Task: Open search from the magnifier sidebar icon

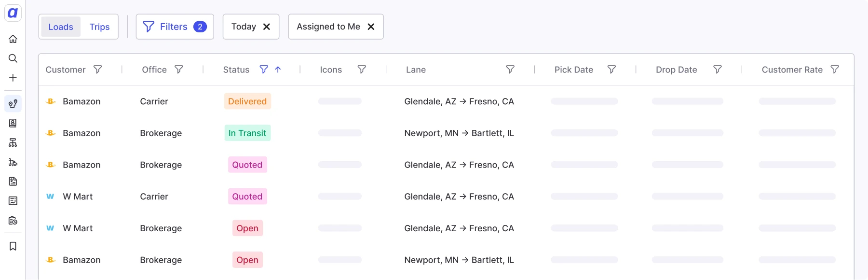Action: [13, 58]
